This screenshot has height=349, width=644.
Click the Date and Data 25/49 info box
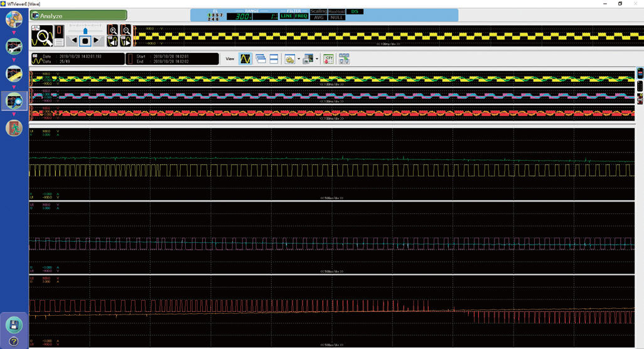pyautogui.click(x=78, y=59)
